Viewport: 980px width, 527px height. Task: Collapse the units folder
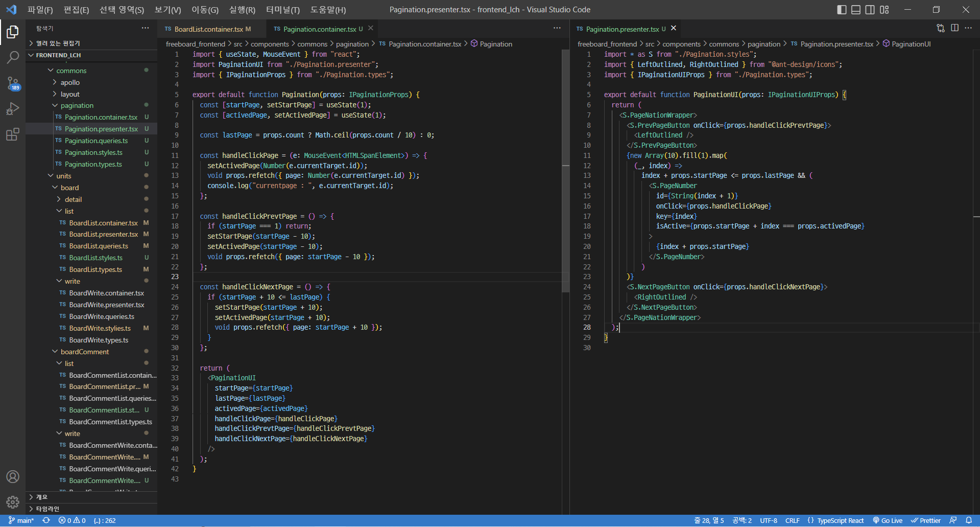pos(64,176)
